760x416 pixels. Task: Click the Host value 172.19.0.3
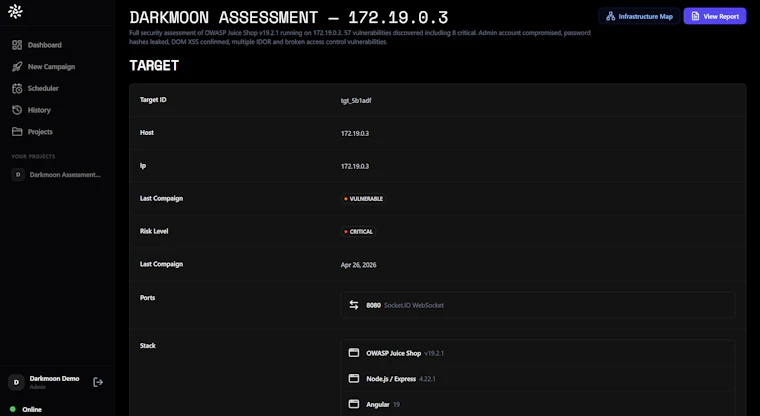[x=355, y=133]
